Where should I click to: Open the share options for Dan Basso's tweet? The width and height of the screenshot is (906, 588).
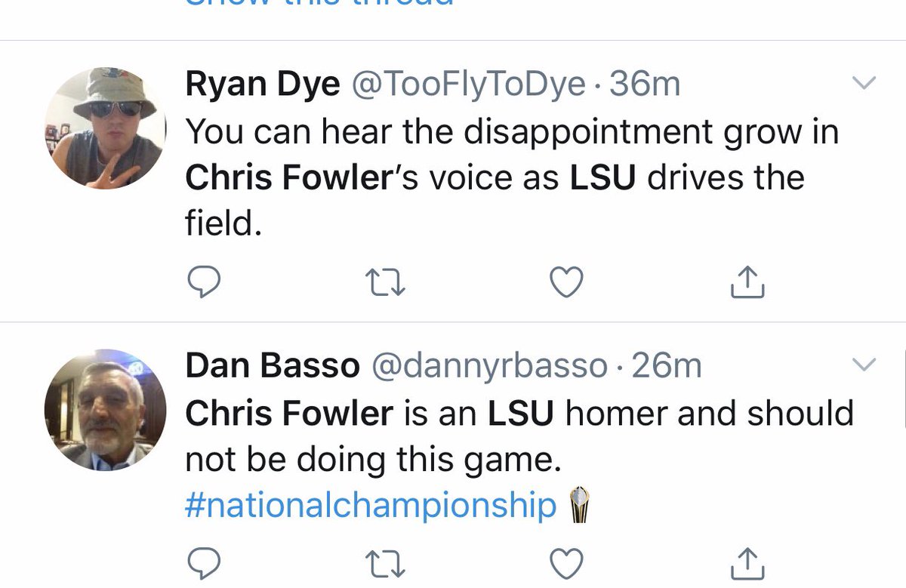pyautogui.click(x=747, y=562)
